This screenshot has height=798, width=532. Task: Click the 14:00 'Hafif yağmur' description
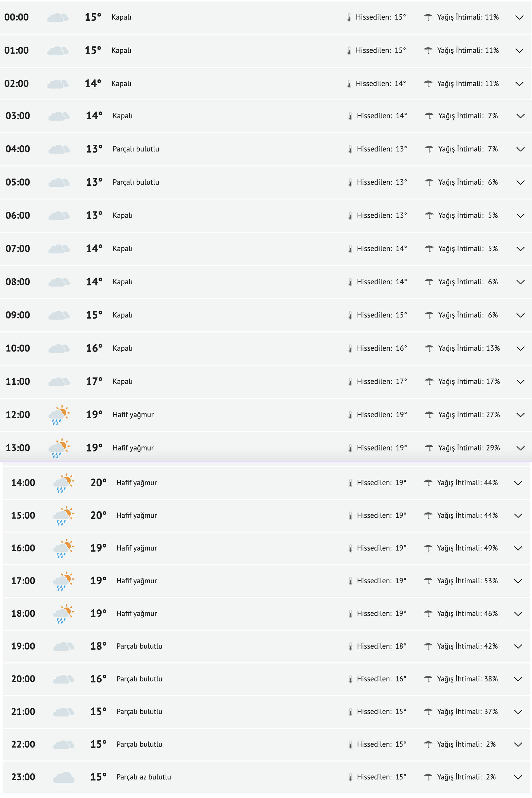pos(137,483)
